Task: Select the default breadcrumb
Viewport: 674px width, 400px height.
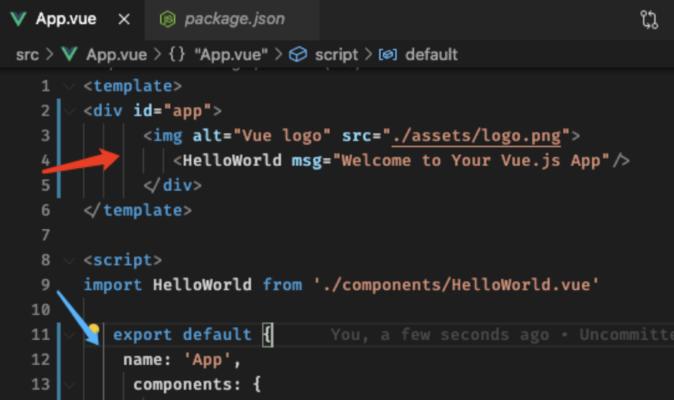Action: click(431, 55)
